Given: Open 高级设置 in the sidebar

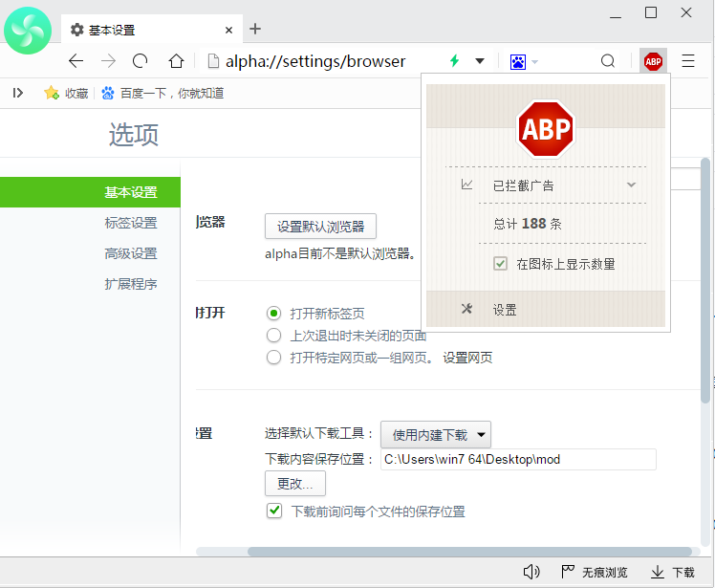Looking at the screenshot, I should point(131,253).
